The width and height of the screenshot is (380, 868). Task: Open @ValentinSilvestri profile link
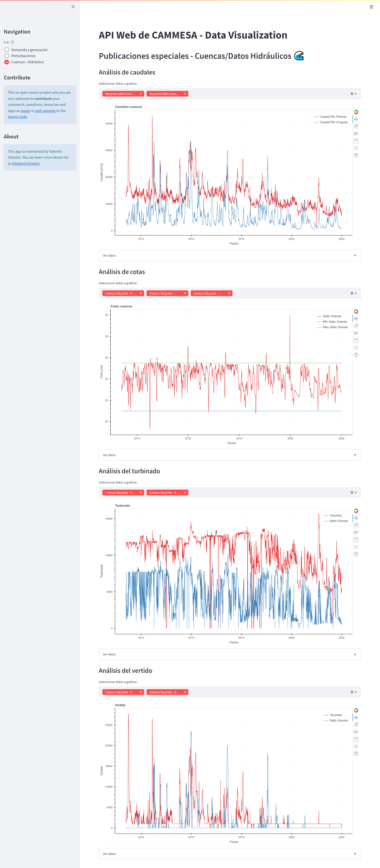click(26, 163)
